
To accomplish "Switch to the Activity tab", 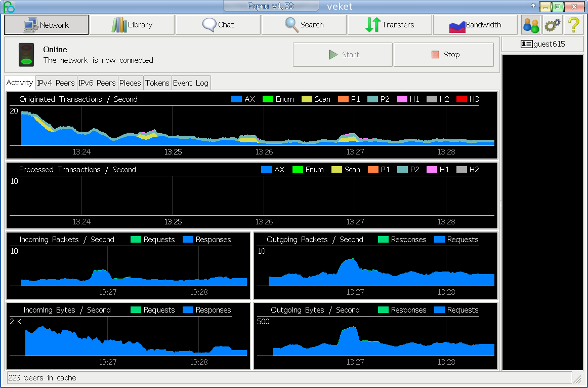I will point(20,83).
